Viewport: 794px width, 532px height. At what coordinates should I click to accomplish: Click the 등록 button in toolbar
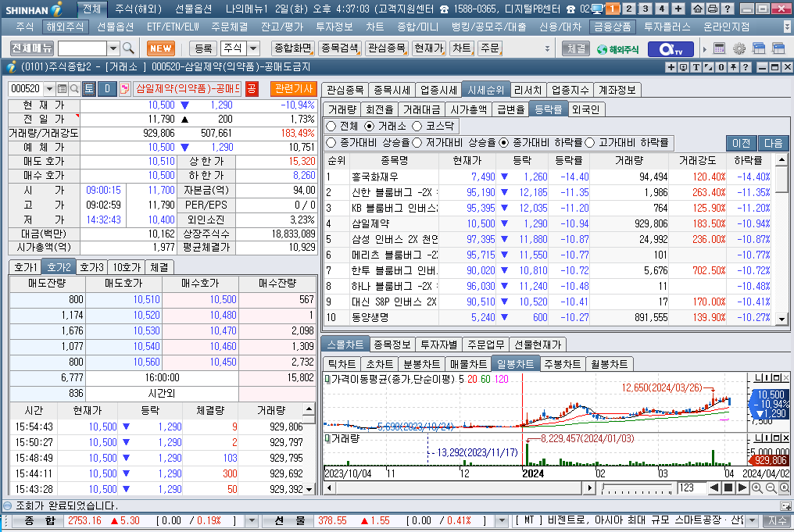point(203,48)
